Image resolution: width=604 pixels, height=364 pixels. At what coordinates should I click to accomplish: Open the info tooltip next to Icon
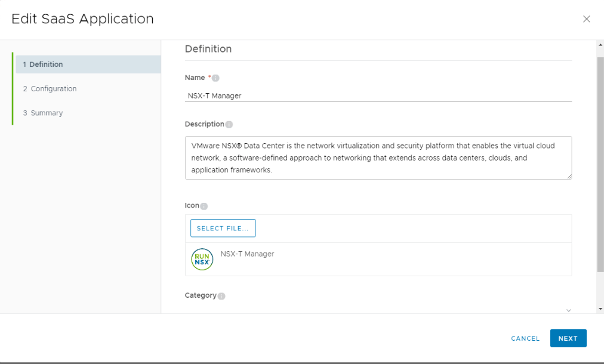tap(204, 206)
